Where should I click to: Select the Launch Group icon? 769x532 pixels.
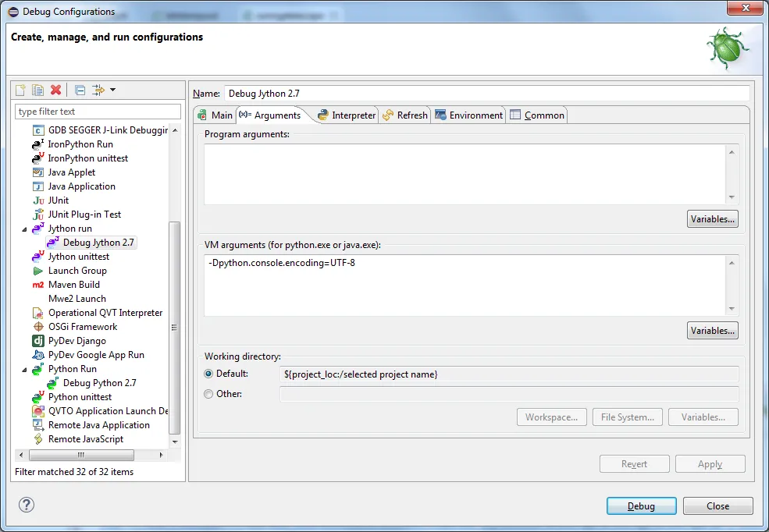pos(37,271)
